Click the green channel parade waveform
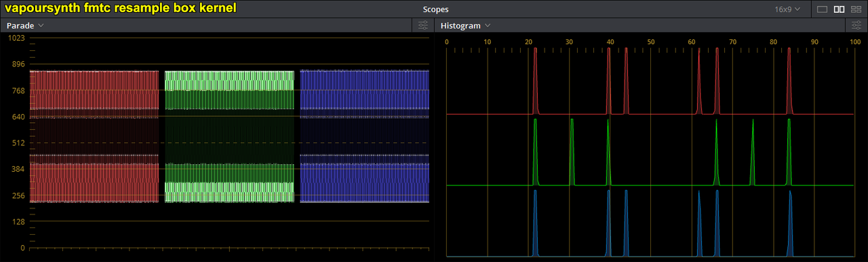The height and width of the screenshot is (262, 868). coord(229,136)
